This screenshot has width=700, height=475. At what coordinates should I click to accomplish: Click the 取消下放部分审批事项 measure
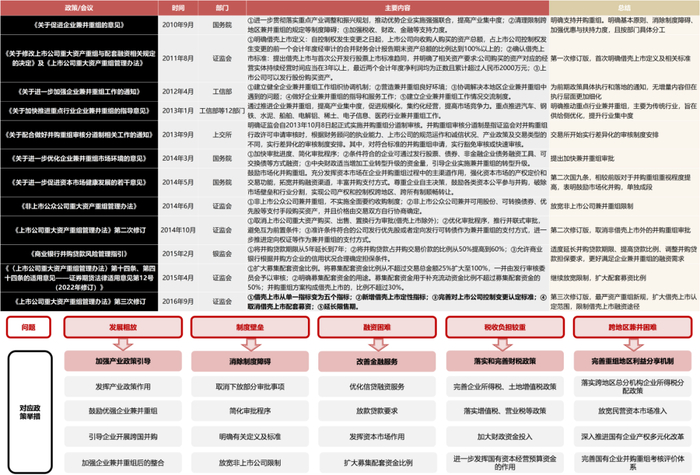(250, 387)
